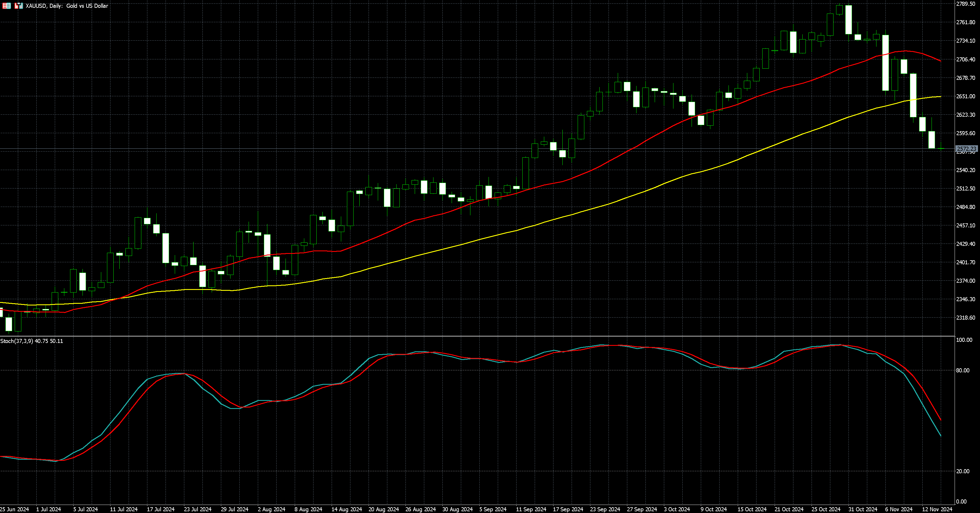Click the 2789.50 price scale label
The width and height of the screenshot is (980, 513).
pos(966,4)
